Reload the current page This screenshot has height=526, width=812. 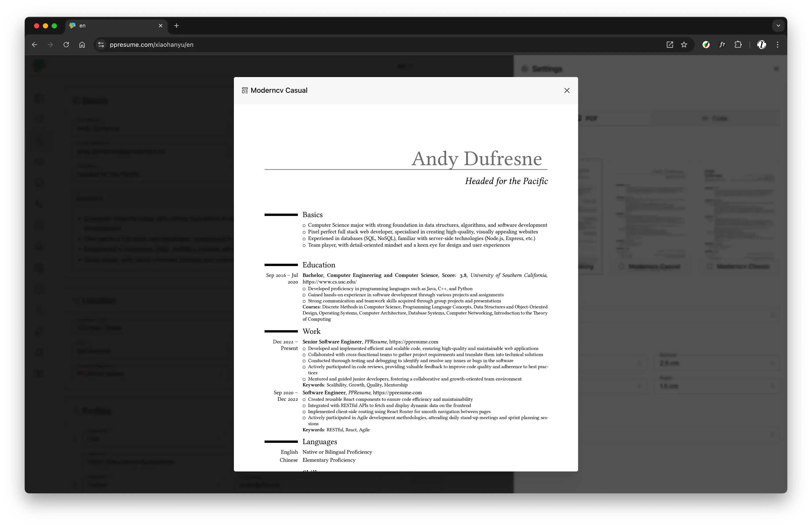66,45
